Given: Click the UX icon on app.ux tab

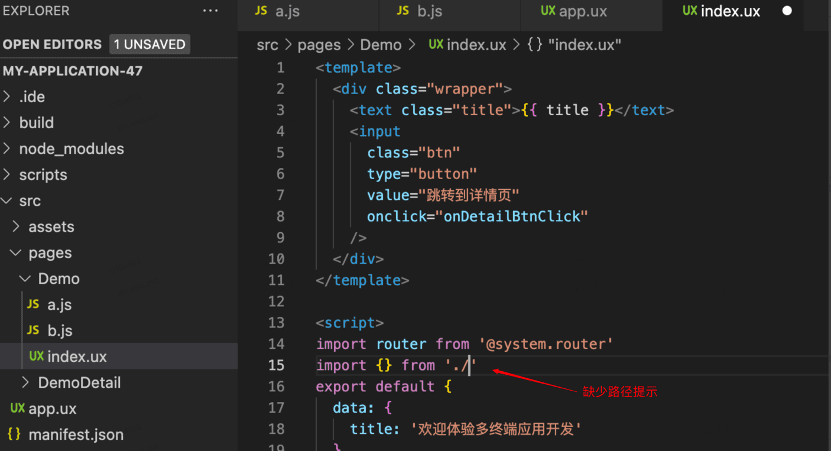Looking at the screenshot, I should pyautogui.click(x=548, y=11).
